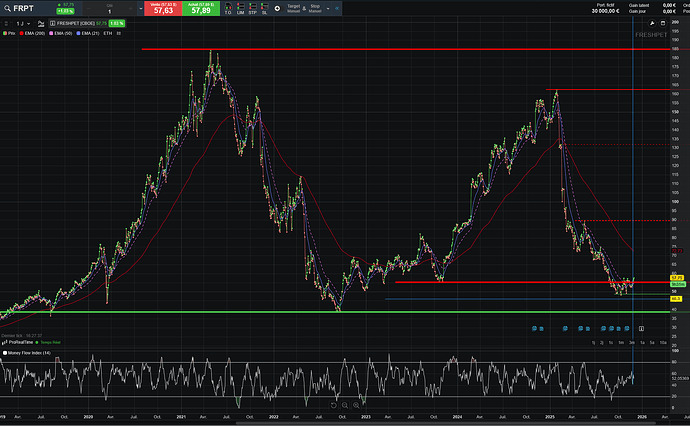Toggle the EMA (200) indicator legend

point(38,34)
